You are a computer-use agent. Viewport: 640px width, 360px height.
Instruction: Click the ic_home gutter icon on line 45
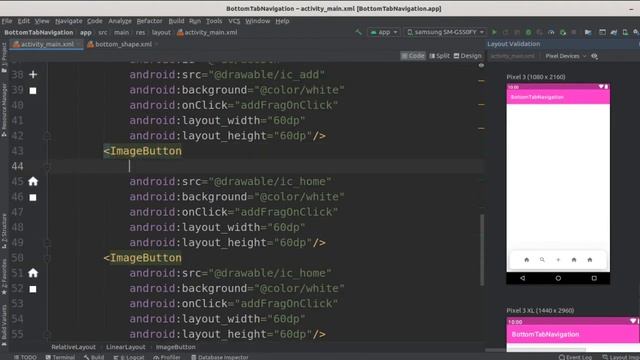(x=33, y=181)
